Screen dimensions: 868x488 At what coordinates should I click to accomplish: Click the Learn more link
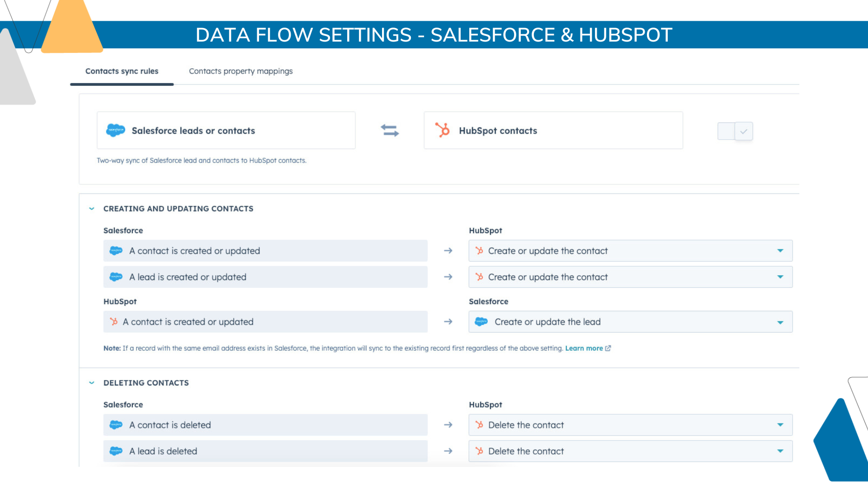point(584,348)
